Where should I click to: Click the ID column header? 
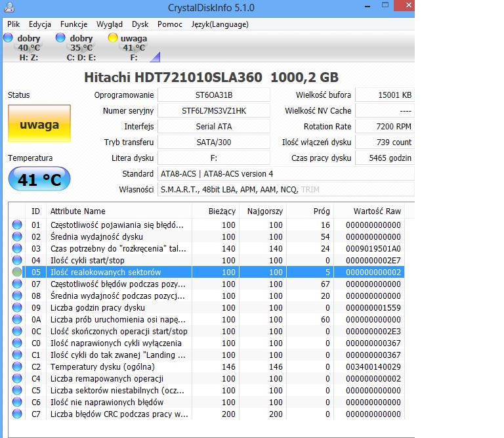pos(35,211)
